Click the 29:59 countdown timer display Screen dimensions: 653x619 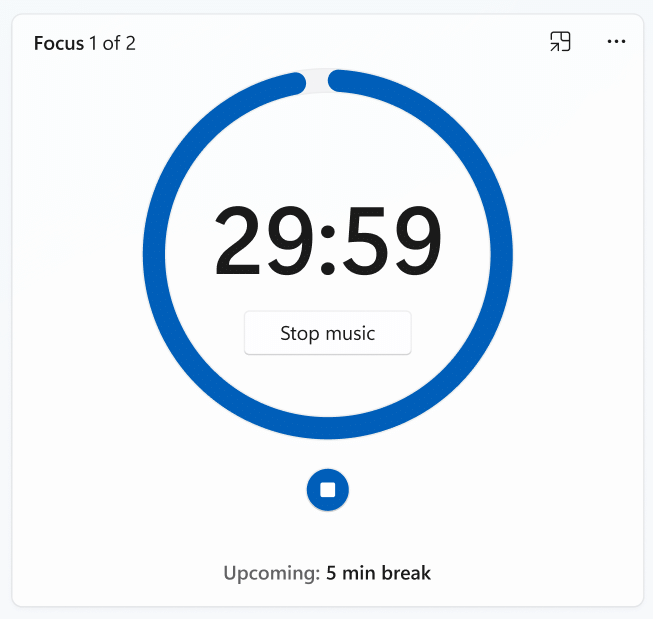click(327, 243)
